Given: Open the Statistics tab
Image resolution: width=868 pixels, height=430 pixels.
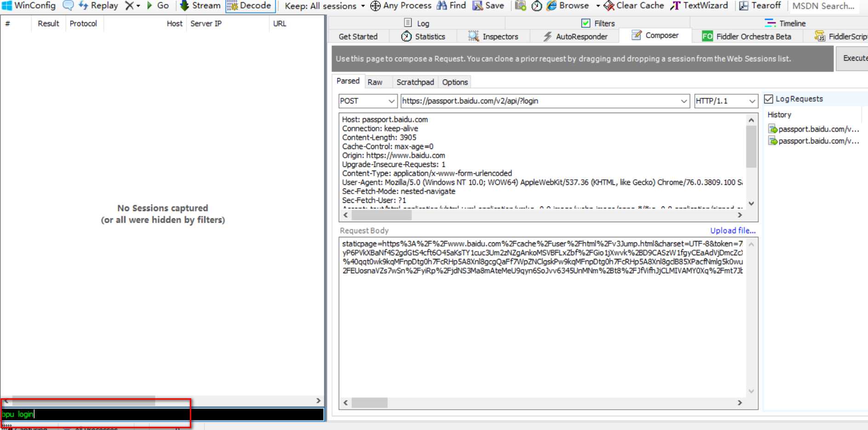Looking at the screenshot, I should (x=423, y=36).
